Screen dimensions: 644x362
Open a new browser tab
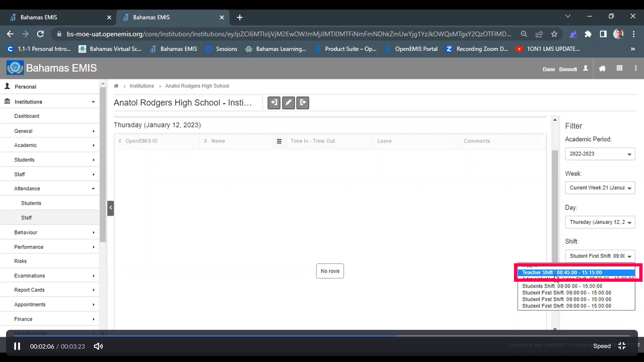tap(240, 17)
